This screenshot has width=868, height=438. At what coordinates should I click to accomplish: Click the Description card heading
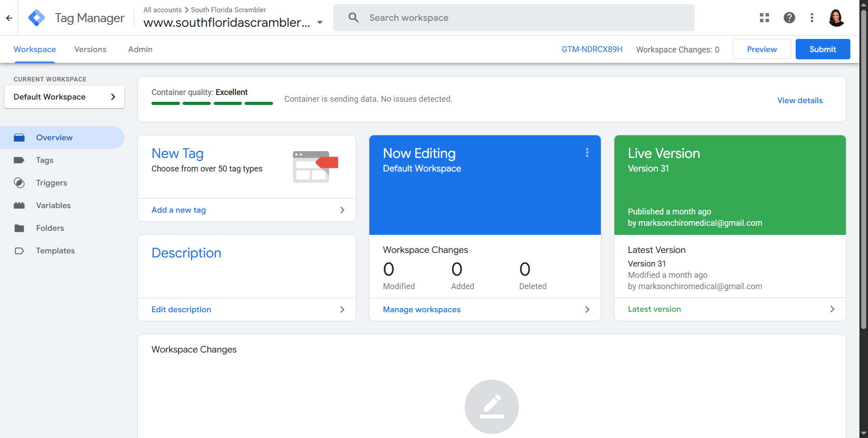click(186, 253)
